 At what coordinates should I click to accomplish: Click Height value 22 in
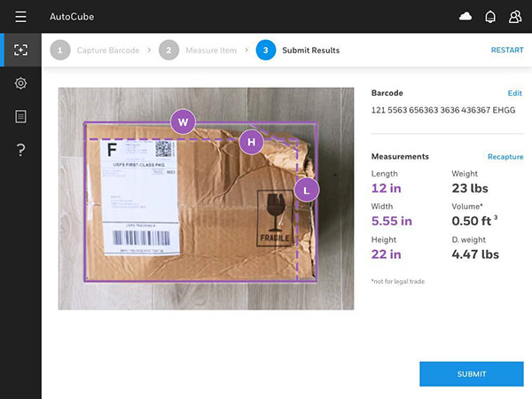pyautogui.click(x=386, y=254)
